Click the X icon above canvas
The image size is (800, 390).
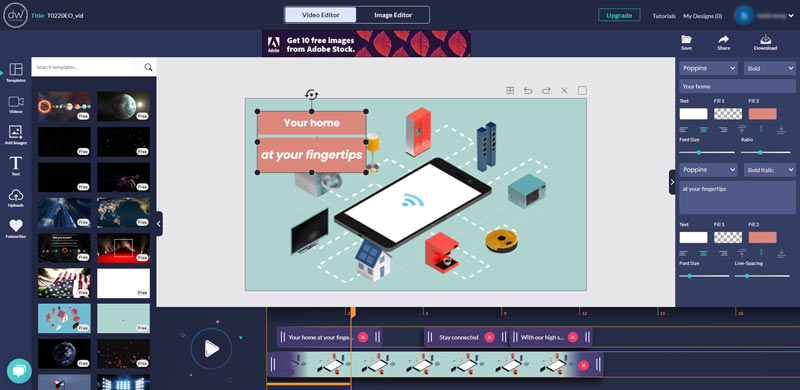pyautogui.click(x=564, y=90)
